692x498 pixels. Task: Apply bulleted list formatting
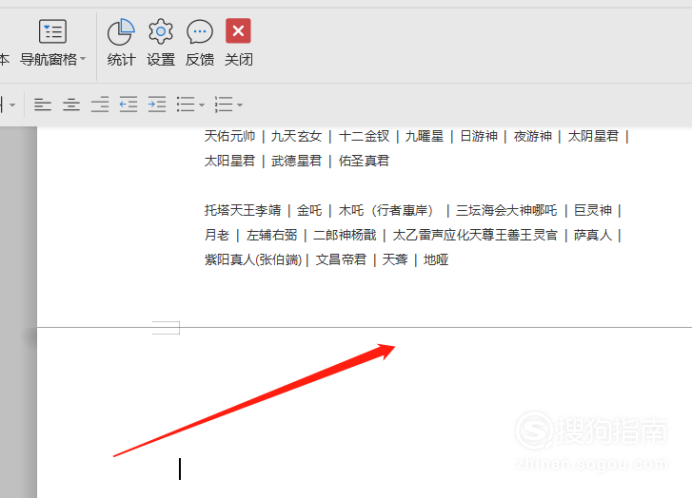(x=186, y=105)
